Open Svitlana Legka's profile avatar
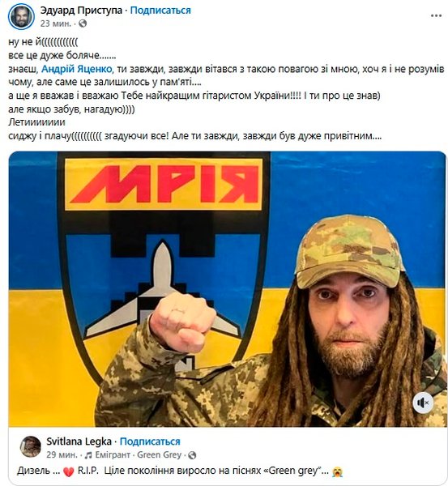448x486 pixels. (31, 447)
